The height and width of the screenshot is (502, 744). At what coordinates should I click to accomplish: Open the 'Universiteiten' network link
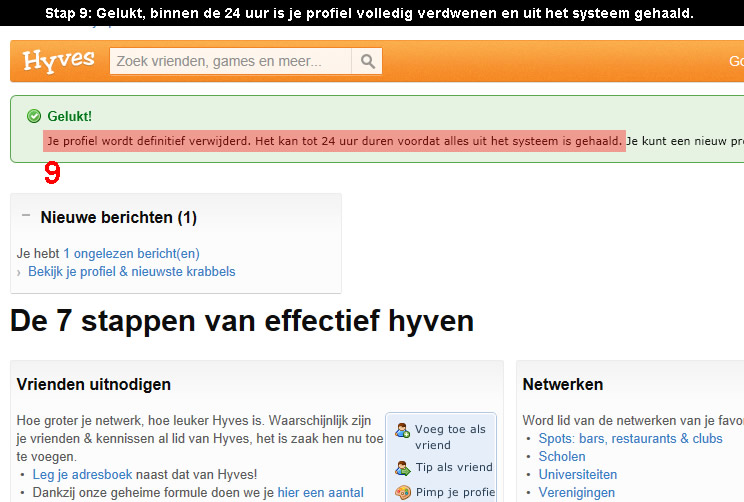click(x=577, y=474)
